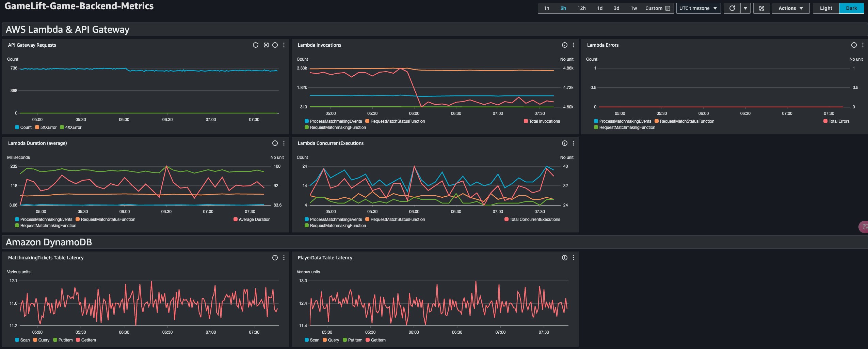Toggle Query series in PlayerData legend
Viewport: 868px width, 349px height.
click(331, 340)
